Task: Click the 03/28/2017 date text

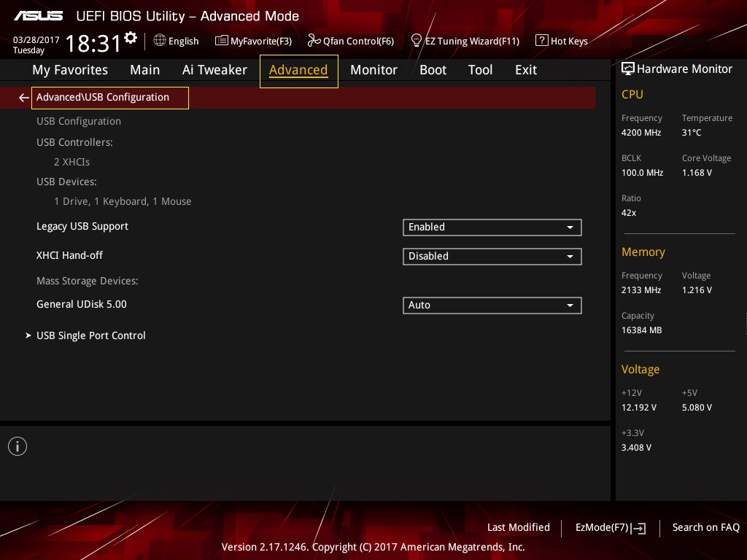Action: tap(36, 40)
